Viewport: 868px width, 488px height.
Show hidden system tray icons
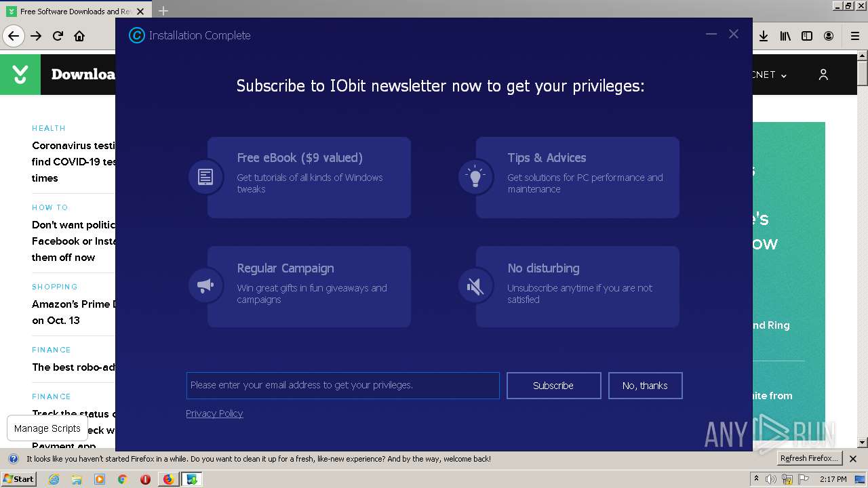click(x=756, y=479)
